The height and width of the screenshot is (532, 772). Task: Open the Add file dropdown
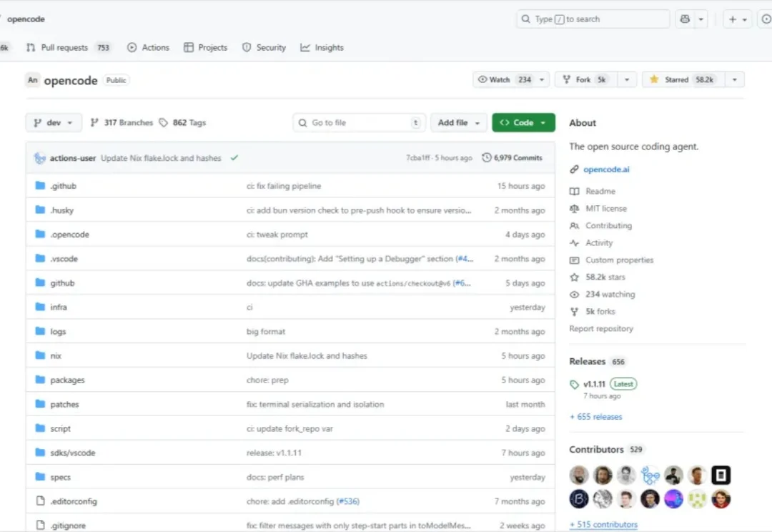point(459,123)
